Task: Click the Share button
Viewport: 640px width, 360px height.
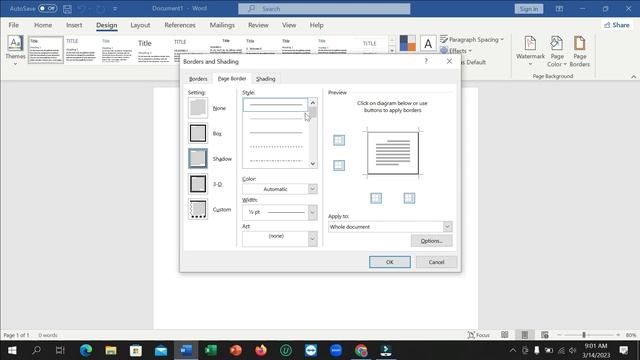Action: pos(617,25)
